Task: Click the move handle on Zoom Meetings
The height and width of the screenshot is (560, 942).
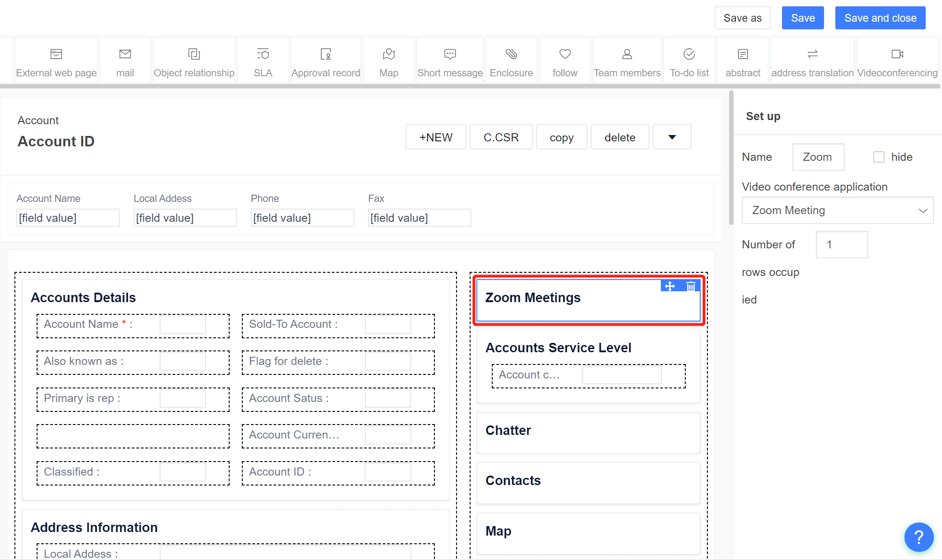Action: 670,286
